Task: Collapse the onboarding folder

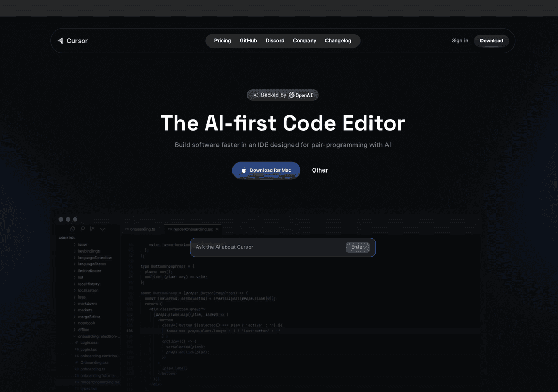Action: point(98,336)
